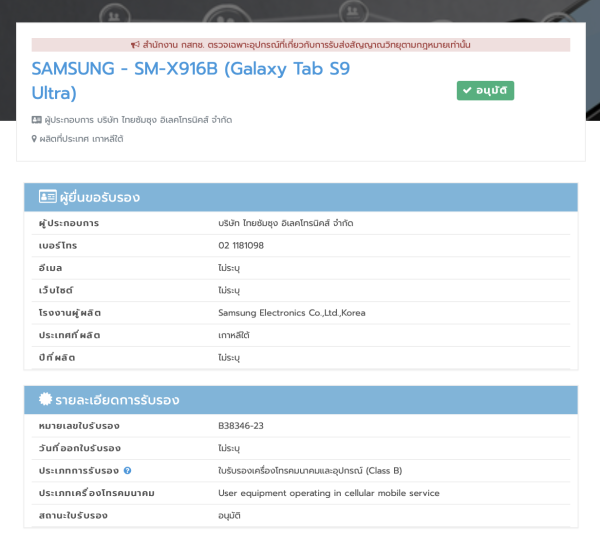Click the certificate icon in รายละเอียดการรับรอง header
This screenshot has height=535, width=600.
tap(46, 400)
